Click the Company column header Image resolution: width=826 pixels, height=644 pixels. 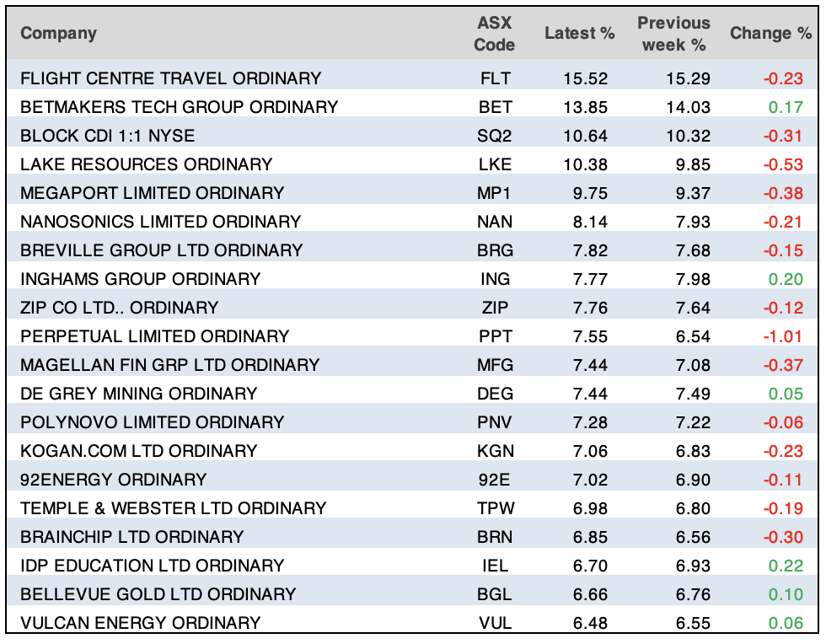click(58, 34)
